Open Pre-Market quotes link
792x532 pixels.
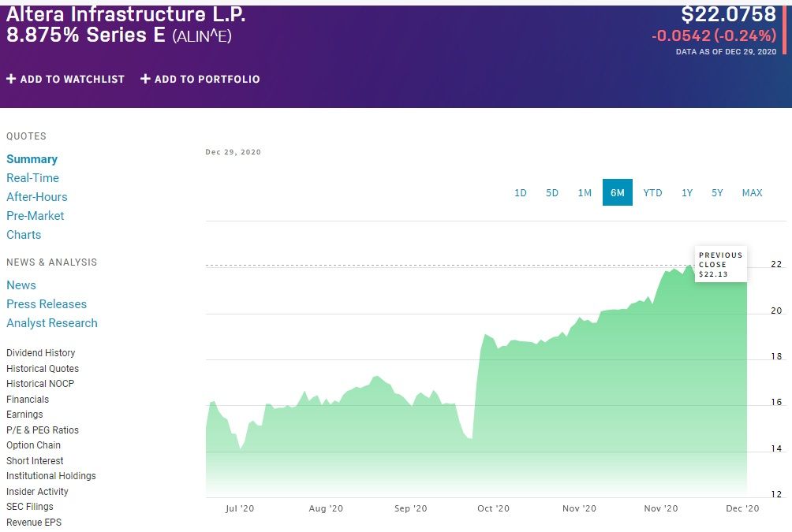coord(35,216)
